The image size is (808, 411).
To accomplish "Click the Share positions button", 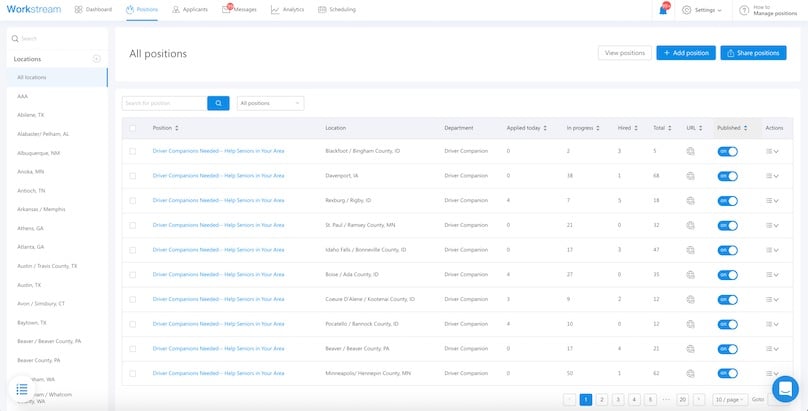I will [x=753, y=53].
